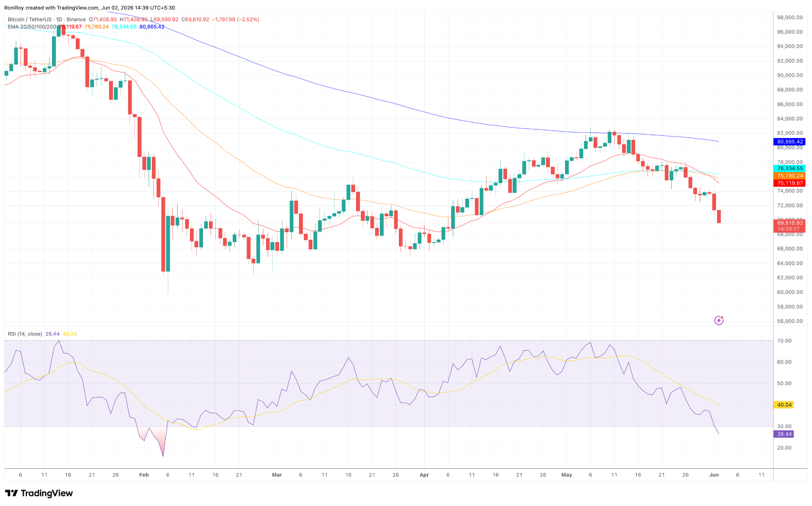
Task: Click the Apr label on time axis
Action: pos(424,475)
